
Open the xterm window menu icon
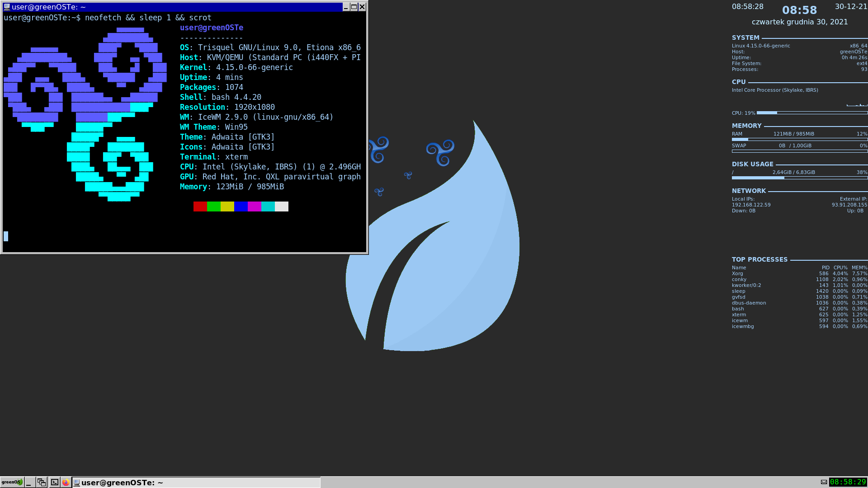click(x=7, y=7)
